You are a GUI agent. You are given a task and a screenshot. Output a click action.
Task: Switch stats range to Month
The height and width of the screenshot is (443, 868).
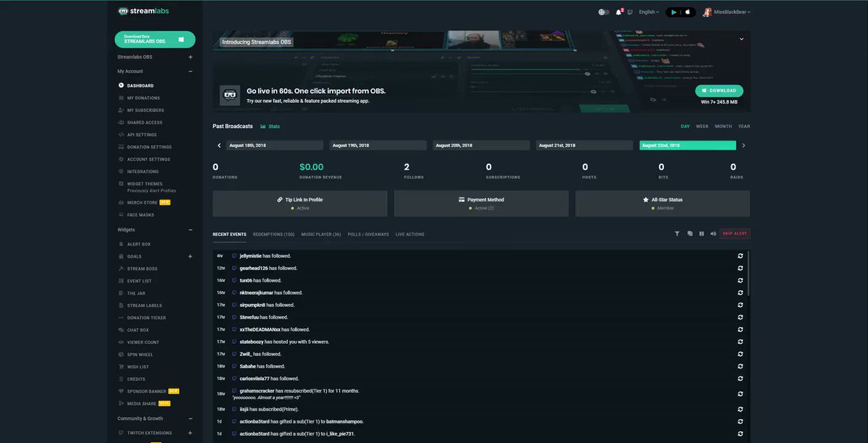[x=723, y=127]
